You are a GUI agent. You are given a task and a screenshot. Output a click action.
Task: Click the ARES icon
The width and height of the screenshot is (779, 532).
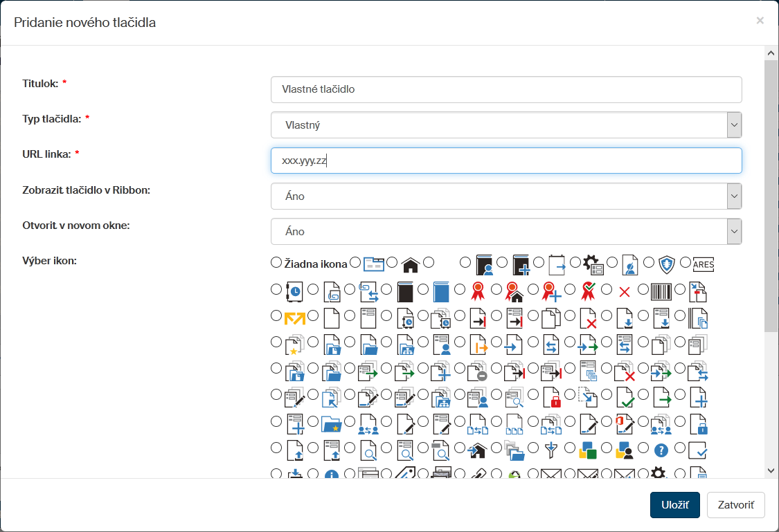pos(703,265)
